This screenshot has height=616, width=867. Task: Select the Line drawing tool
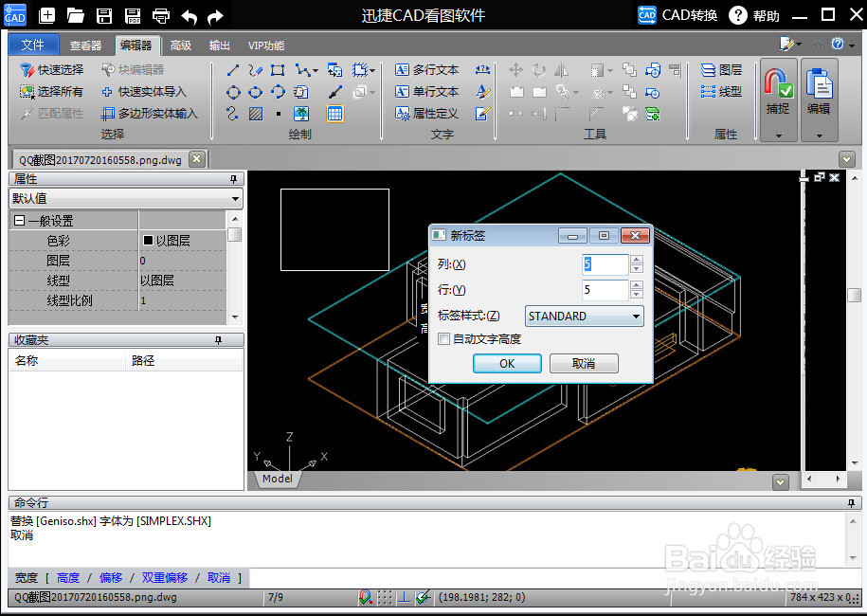(x=233, y=70)
